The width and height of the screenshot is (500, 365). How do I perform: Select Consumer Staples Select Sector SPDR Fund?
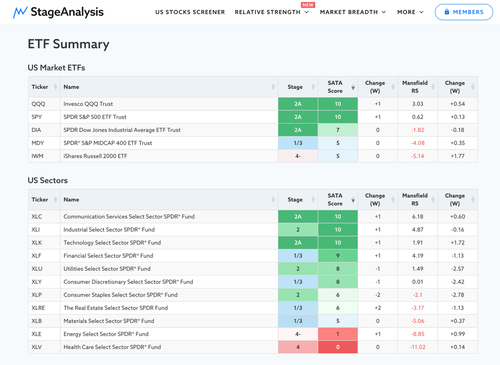tap(121, 295)
